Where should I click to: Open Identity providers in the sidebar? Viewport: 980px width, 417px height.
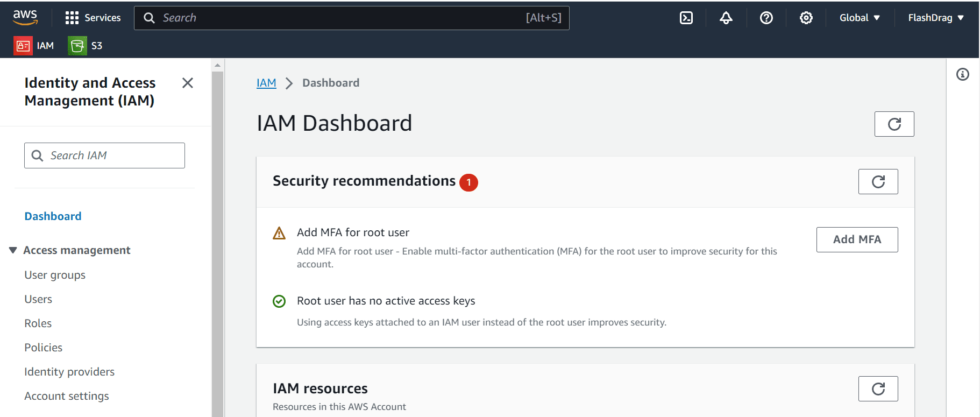pos(69,372)
